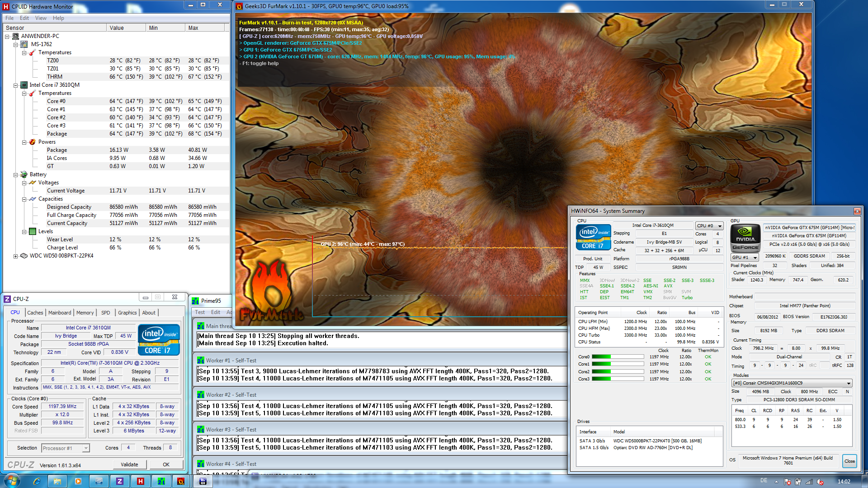Click the MS-1762 motherboard icon
Viewport: 868px width, 488px height.
24,44
